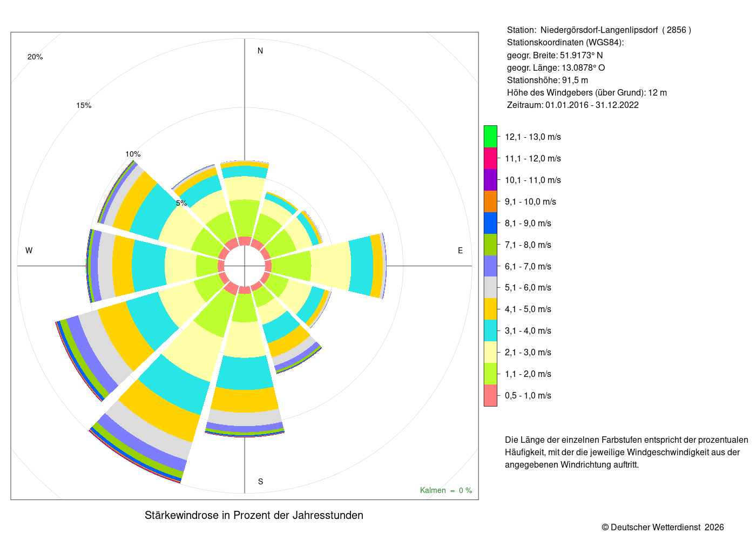Click the 10% ring label
The width and height of the screenshot is (756, 540).
coord(133,154)
